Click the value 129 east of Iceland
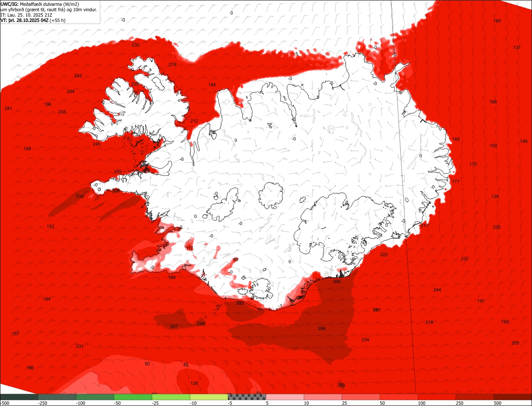532x406 pixels. 495,196
